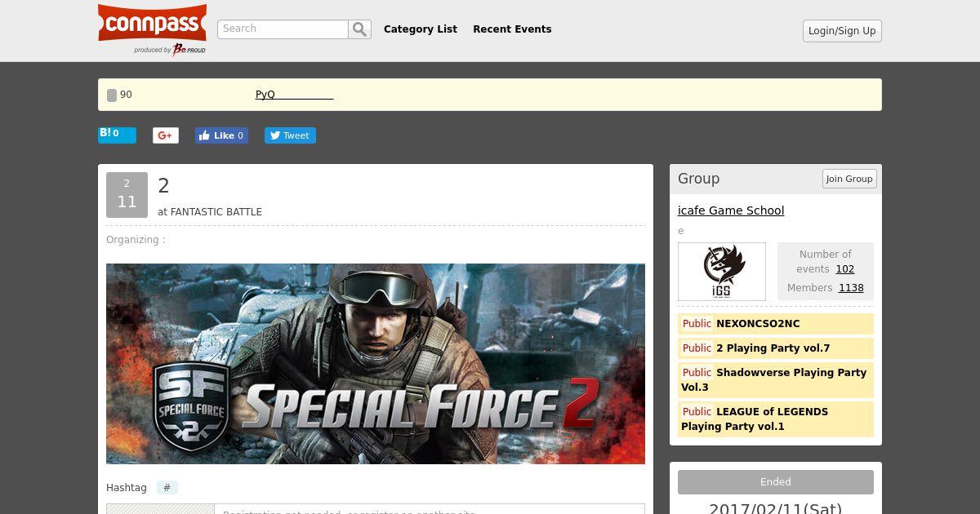Open the icafe Game School group link
This screenshot has width=980, height=514.
[731, 210]
